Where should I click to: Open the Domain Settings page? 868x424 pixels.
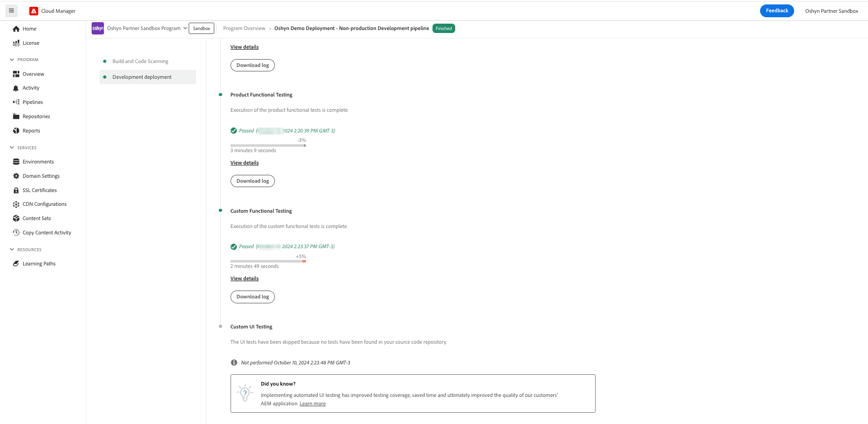[x=41, y=176]
